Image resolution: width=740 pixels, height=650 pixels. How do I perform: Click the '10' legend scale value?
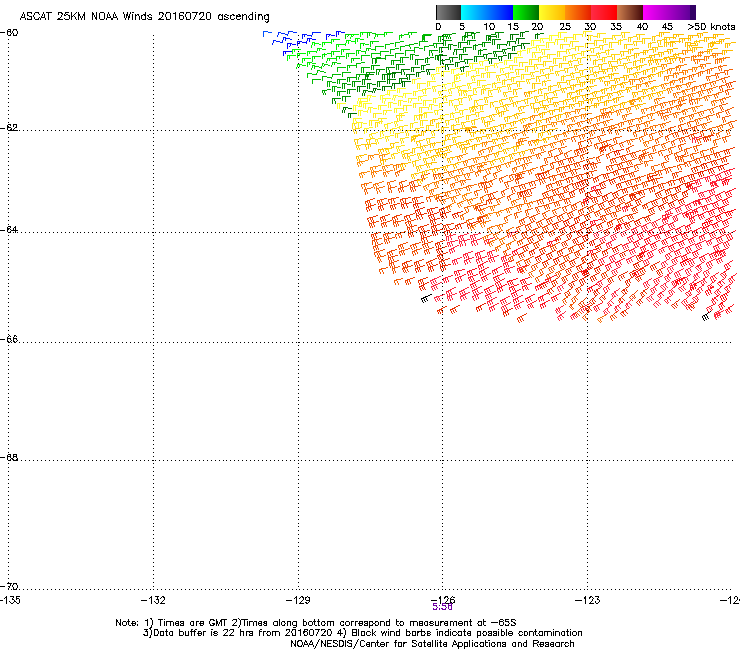489,27
